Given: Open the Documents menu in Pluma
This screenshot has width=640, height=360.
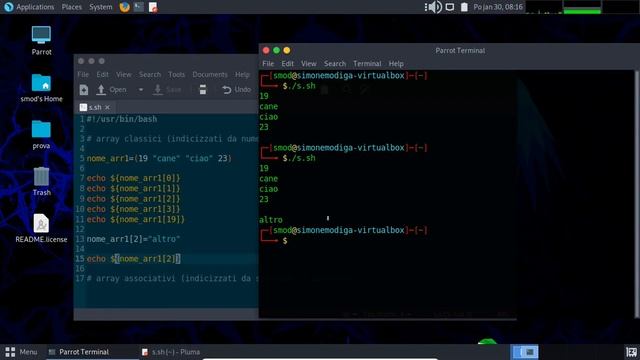Looking at the screenshot, I should coord(210,74).
